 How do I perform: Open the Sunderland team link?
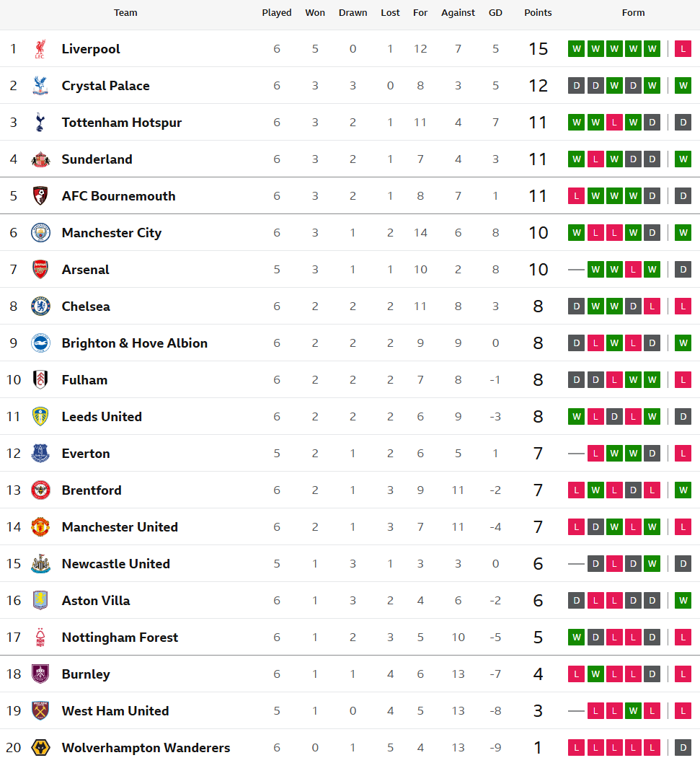pyautogui.click(x=97, y=159)
